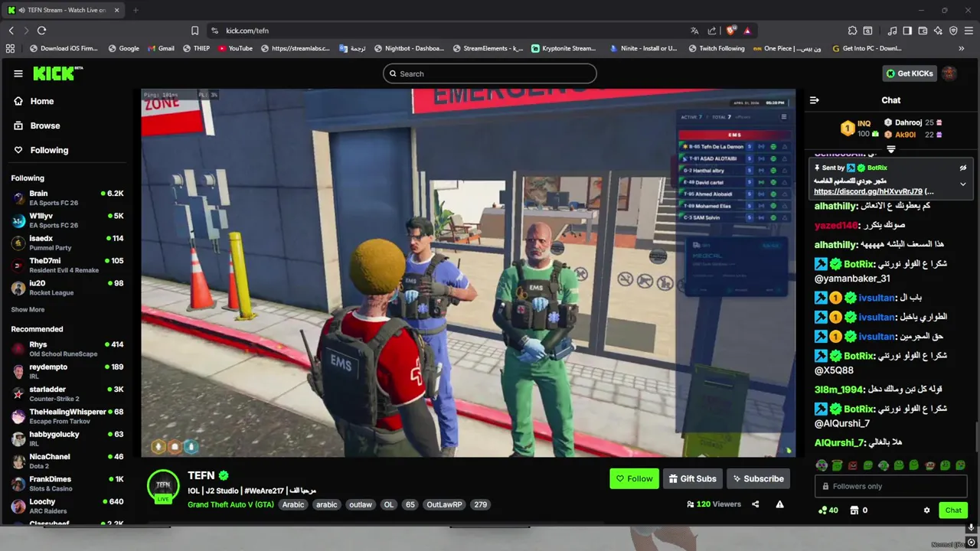
Task: Click the Get KICKs button
Action: click(x=910, y=73)
